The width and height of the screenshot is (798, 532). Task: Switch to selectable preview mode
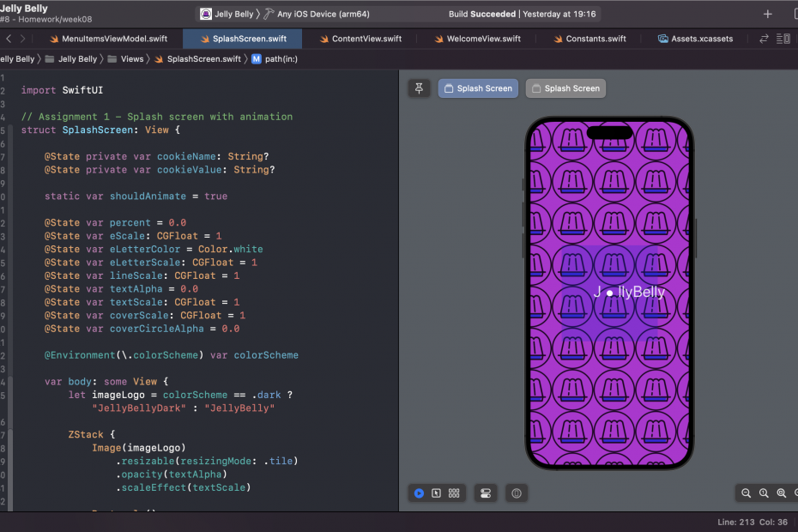click(x=436, y=493)
